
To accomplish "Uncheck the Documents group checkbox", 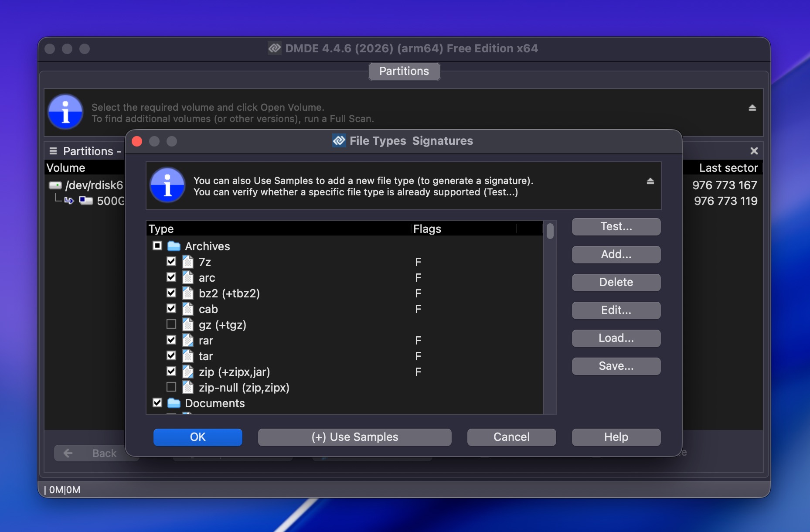I will (158, 403).
